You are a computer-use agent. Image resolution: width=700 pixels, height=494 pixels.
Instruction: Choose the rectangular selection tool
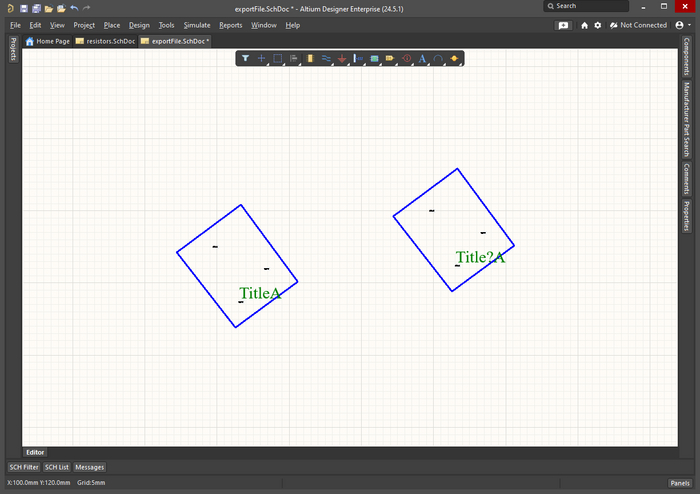pos(277,58)
